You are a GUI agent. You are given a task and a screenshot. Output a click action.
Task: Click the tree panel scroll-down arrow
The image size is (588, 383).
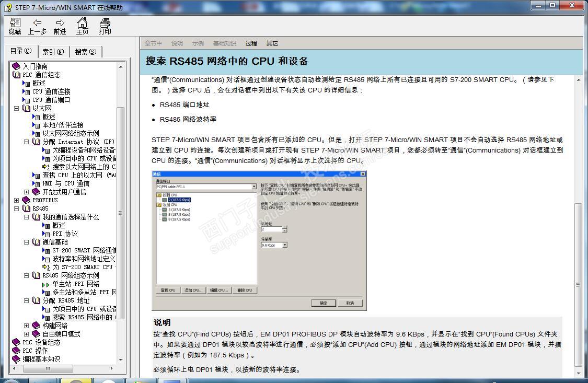click(121, 359)
